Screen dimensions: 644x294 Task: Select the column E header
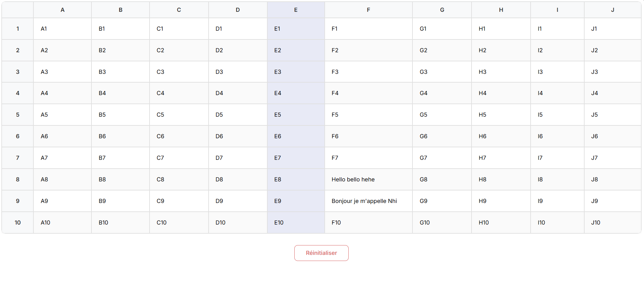296,10
